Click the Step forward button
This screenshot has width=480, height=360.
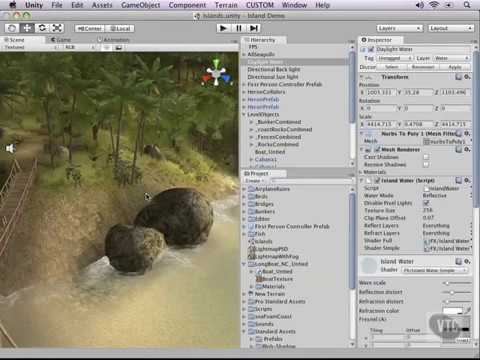click(x=254, y=28)
